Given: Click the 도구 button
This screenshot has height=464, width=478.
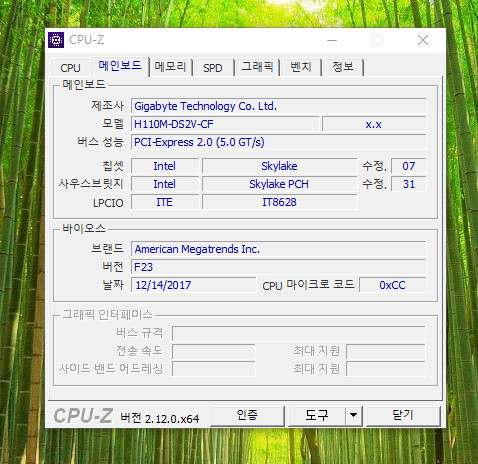Looking at the screenshot, I should (x=317, y=416).
